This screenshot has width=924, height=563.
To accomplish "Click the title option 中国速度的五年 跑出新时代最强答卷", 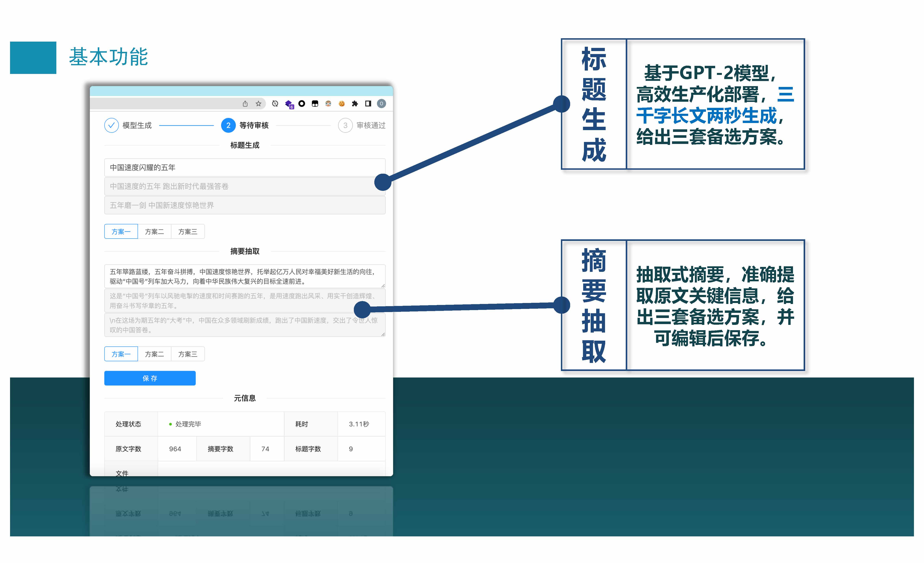I will tap(245, 186).
